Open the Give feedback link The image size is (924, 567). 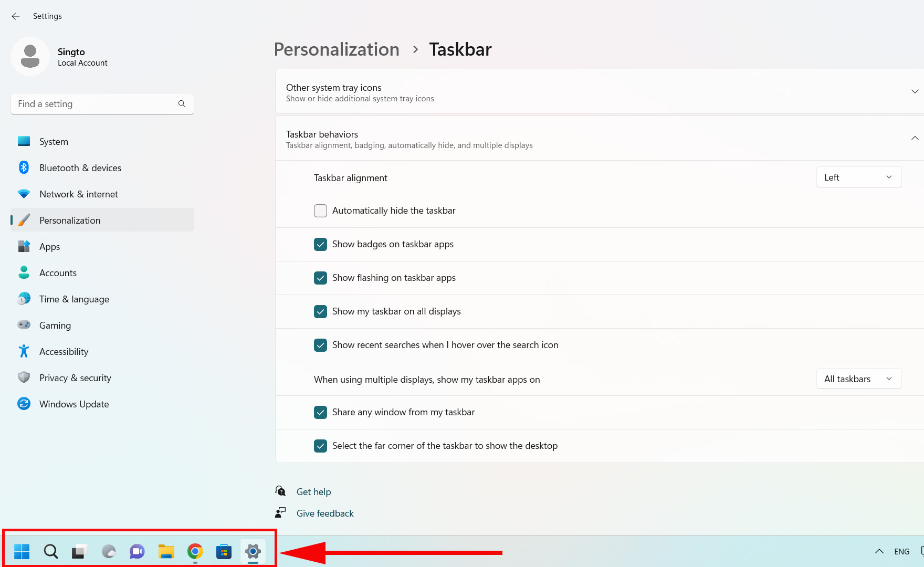(x=325, y=513)
